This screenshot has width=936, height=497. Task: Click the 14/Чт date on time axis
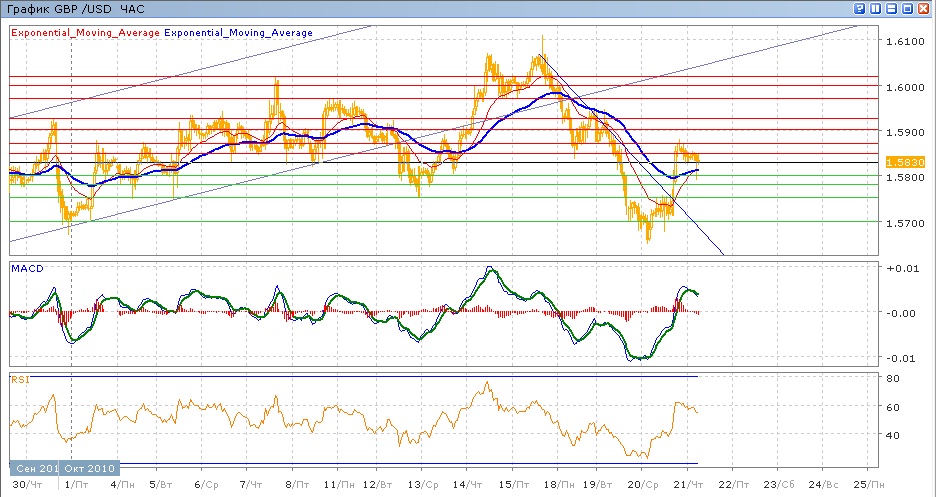466,484
